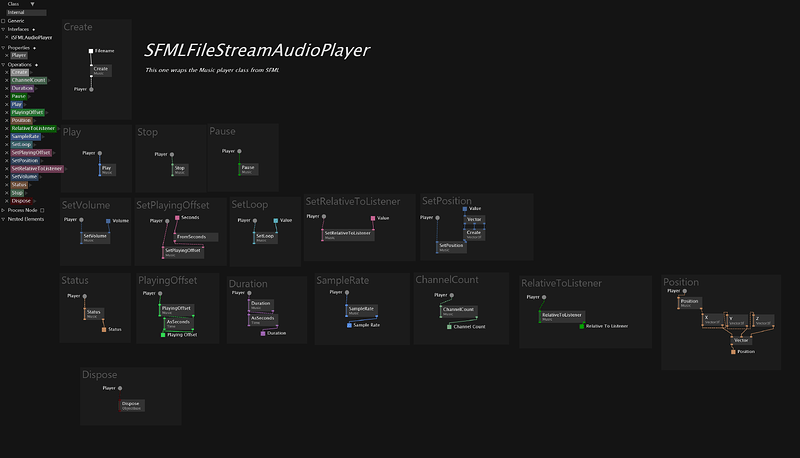The width and height of the screenshot is (800, 458).
Task: Select the ISFMLAudioPlayer interface entry
Action: (x=32, y=37)
